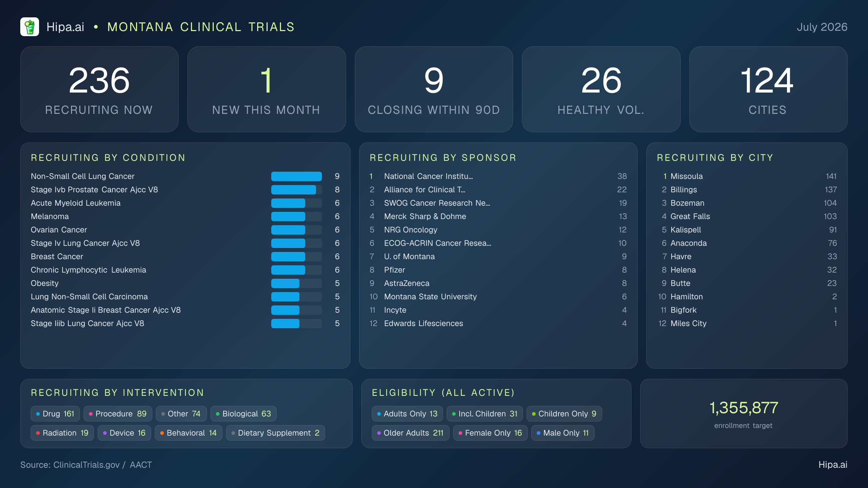The height and width of the screenshot is (488, 868).
Task: Select the Radiation 19 chip
Action: (62, 433)
